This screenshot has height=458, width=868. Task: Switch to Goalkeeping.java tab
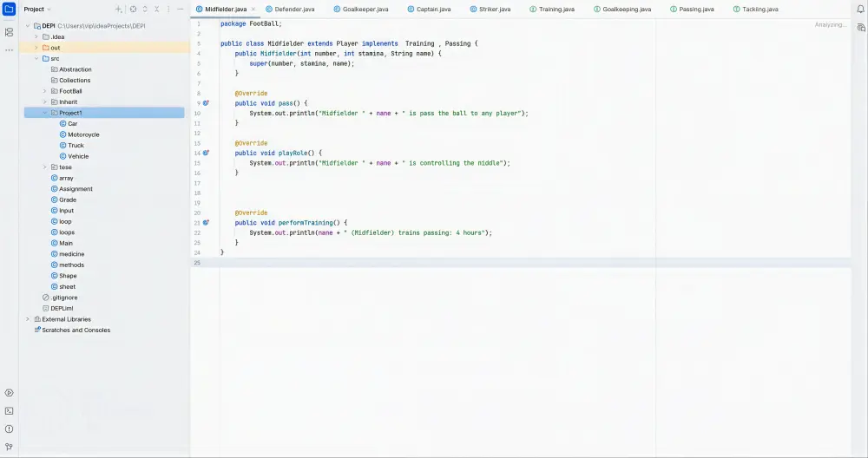[x=622, y=9]
